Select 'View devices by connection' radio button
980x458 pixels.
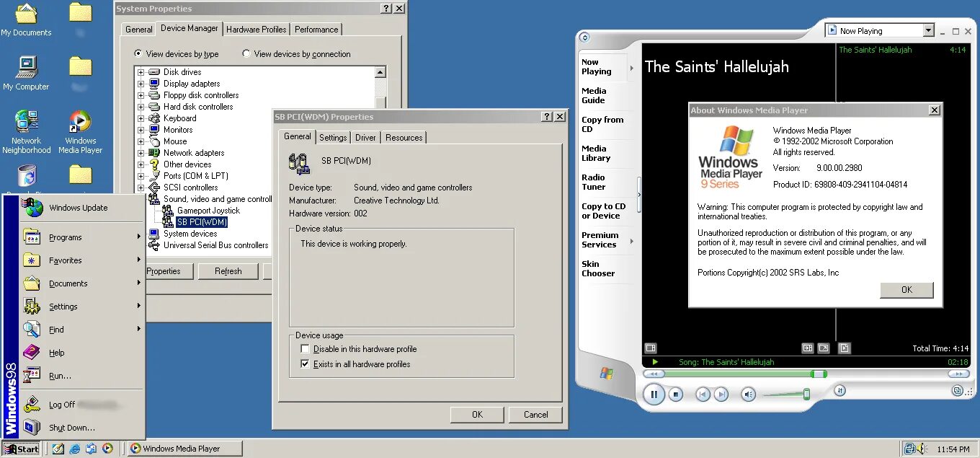pos(245,53)
